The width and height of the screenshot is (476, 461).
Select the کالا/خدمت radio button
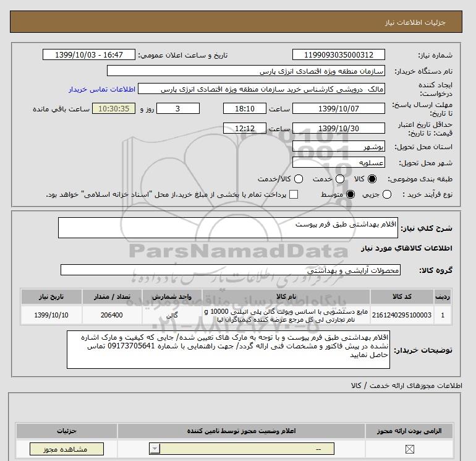[299, 179]
